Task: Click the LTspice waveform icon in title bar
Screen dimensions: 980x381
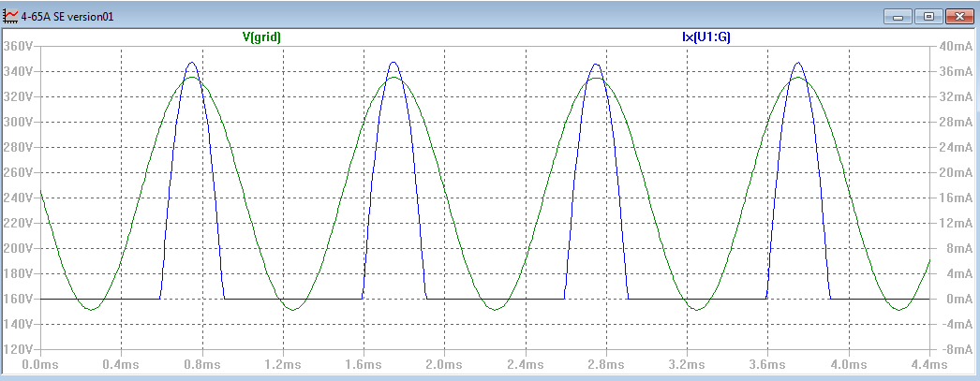Action: coord(10,16)
